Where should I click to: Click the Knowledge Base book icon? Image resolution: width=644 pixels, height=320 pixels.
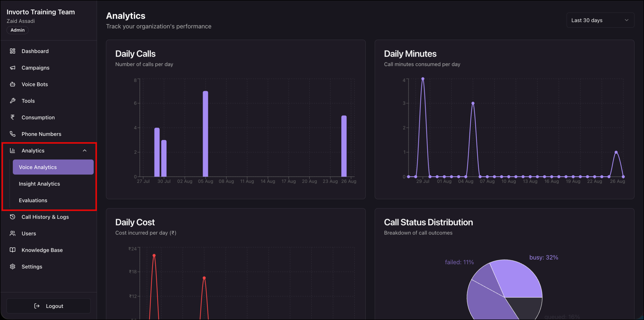point(13,250)
